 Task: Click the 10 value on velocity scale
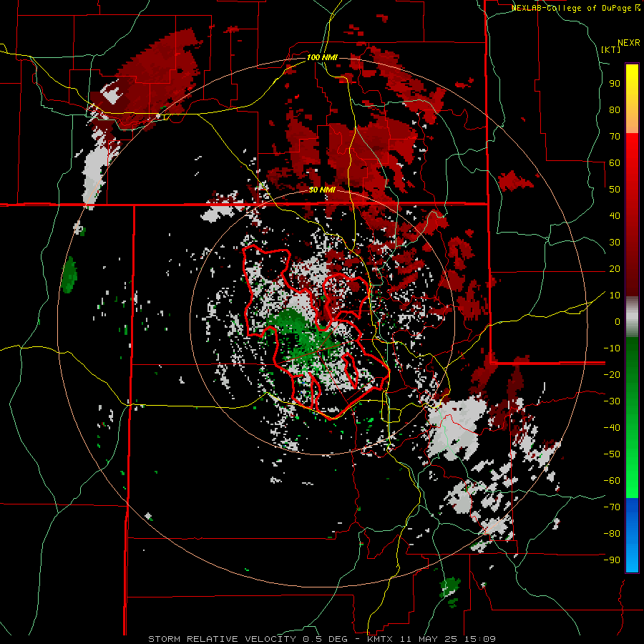pos(615,296)
